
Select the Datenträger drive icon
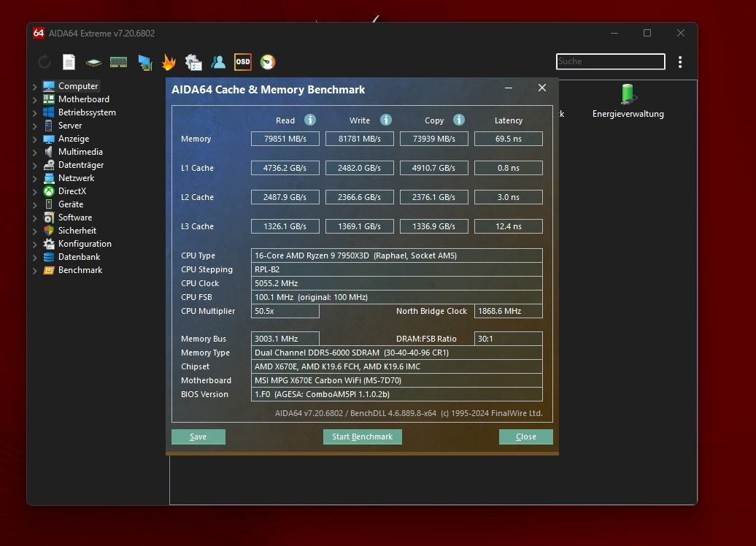(x=49, y=164)
